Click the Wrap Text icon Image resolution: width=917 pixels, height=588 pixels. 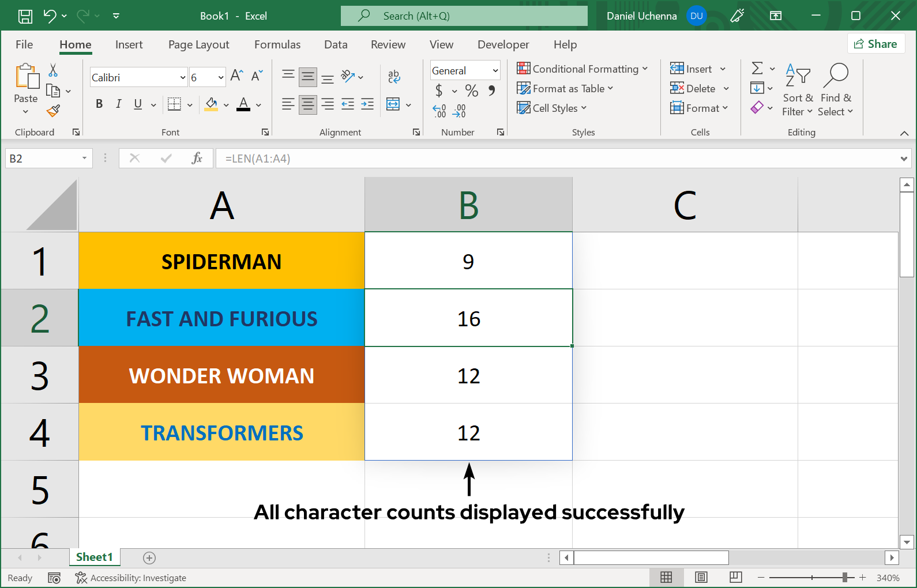[x=394, y=76]
